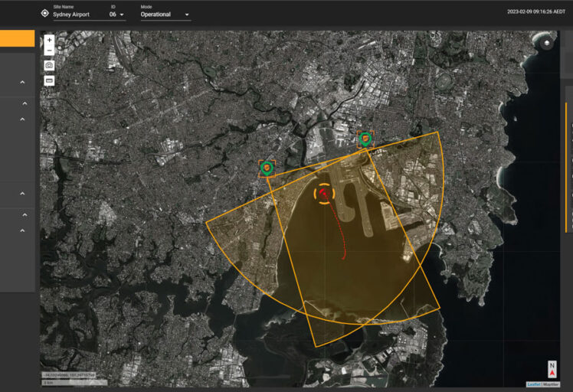573x392 pixels.
Task: Open the Maptiler attribution link
Action: [552, 384]
